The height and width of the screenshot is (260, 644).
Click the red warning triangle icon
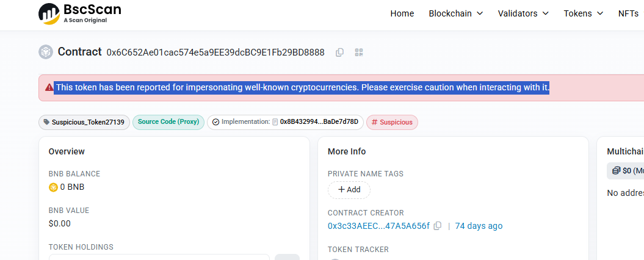tap(49, 87)
